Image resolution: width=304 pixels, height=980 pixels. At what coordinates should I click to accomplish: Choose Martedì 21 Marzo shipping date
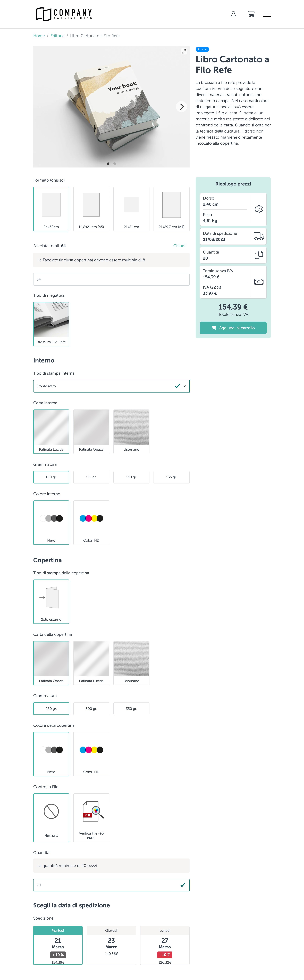point(58,945)
